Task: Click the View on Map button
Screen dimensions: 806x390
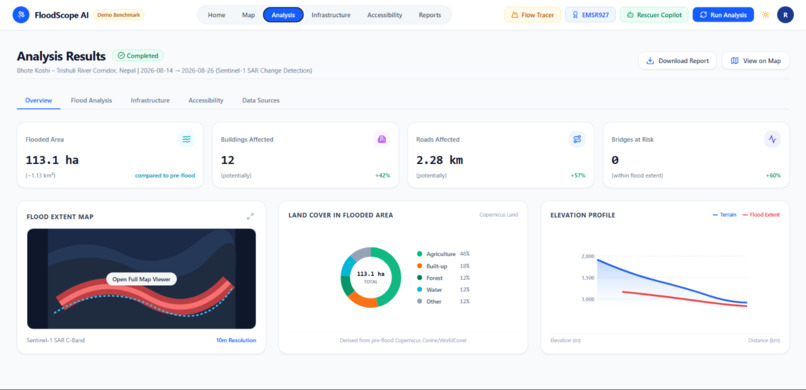Action: pyautogui.click(x=756, y=61)
